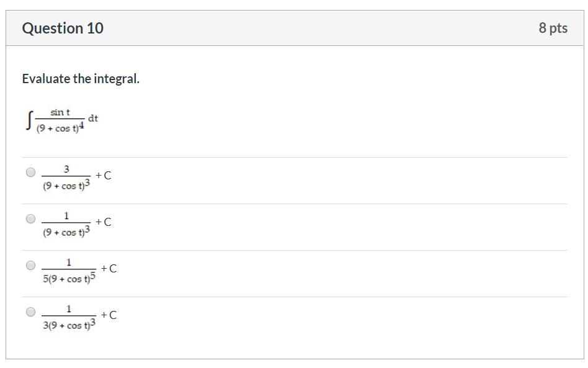Click the Question 10 header text
Image resolution: width=588 pixels, height=368 pixels.
coord(63,27)
